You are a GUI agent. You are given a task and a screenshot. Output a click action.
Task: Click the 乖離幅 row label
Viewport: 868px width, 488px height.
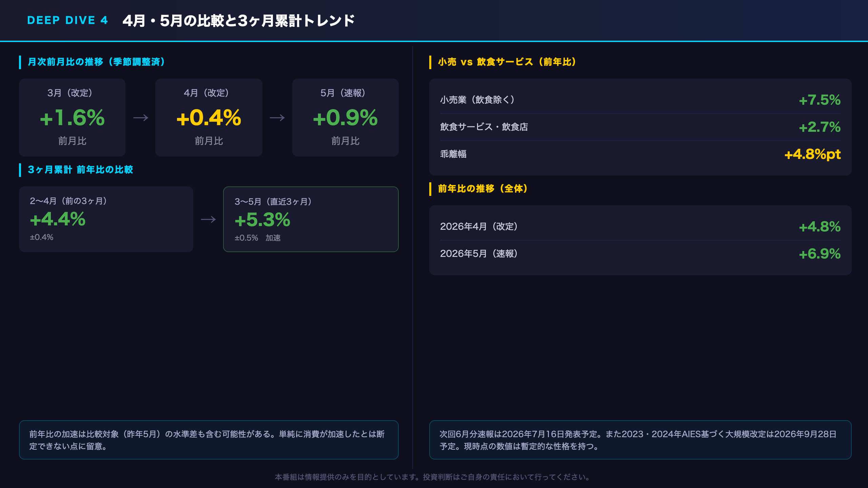(453, 154)
